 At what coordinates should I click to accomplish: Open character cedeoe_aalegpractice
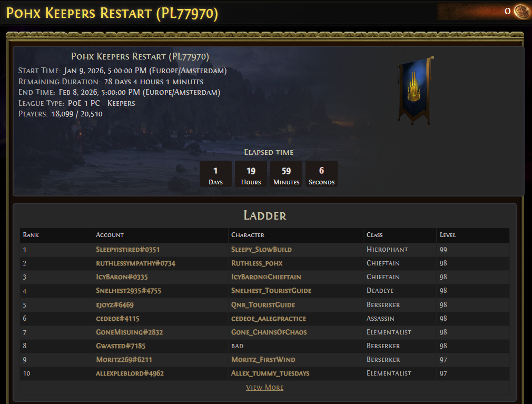(x=269, y=319)
